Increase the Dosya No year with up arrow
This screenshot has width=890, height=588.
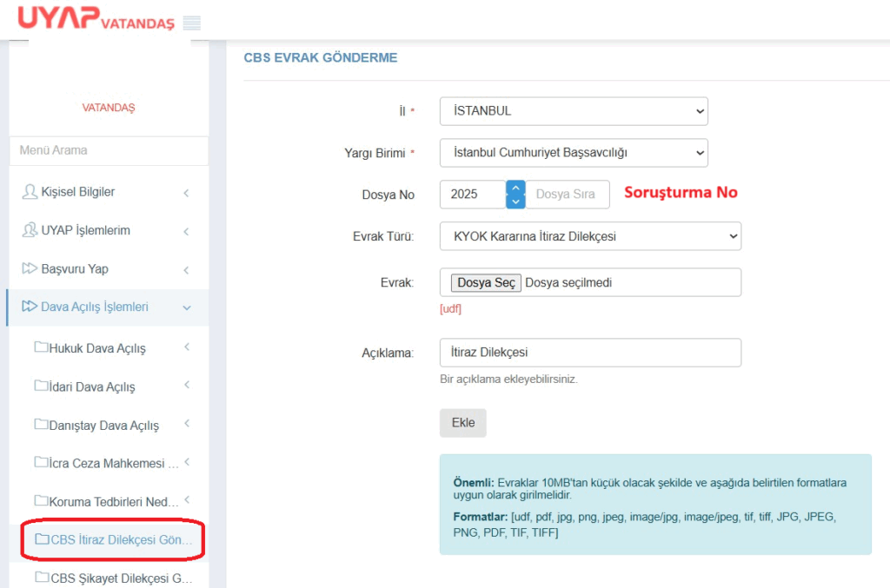(x=515, y=188)
